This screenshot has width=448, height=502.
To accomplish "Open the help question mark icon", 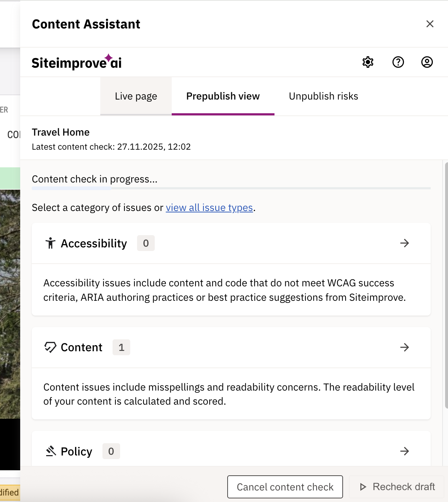I will [398, 62].
